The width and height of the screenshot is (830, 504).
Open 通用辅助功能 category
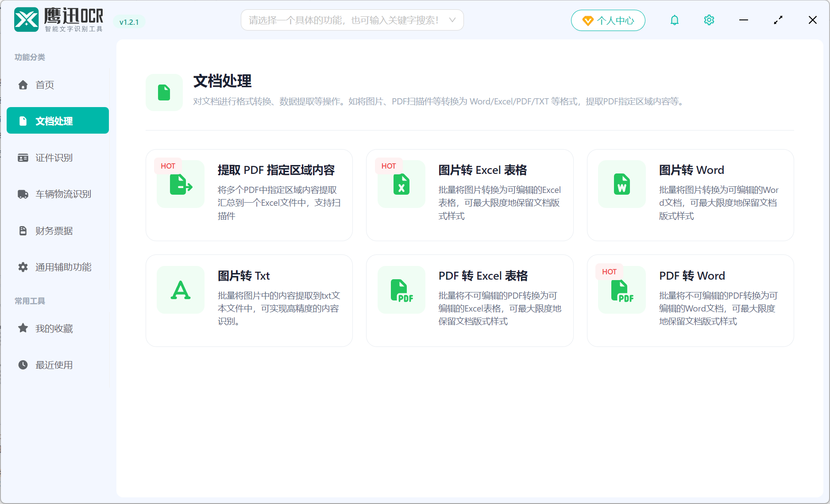coord(58,267)
